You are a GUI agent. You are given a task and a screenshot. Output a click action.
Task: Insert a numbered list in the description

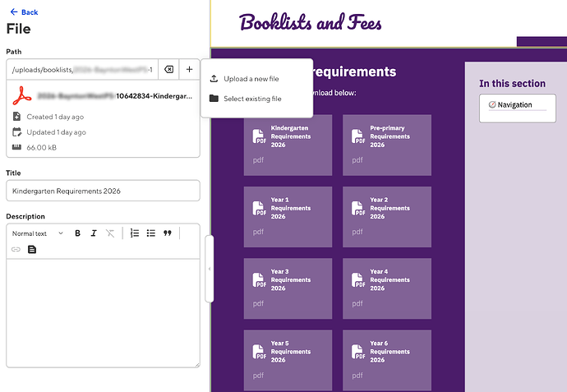pos(135,233)
